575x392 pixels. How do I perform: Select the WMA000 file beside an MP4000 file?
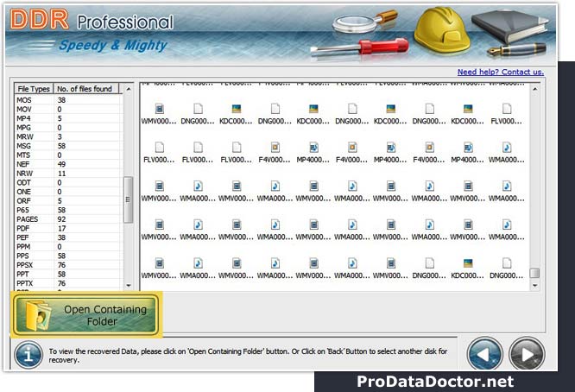point(507,153)
